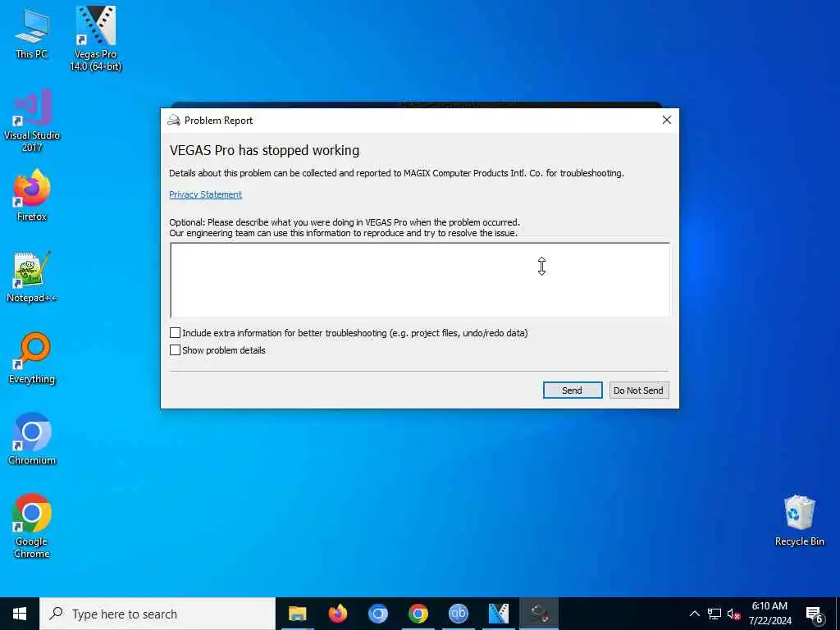Open the network status tray icon
840x630 pixels.
tap(714, 614)
